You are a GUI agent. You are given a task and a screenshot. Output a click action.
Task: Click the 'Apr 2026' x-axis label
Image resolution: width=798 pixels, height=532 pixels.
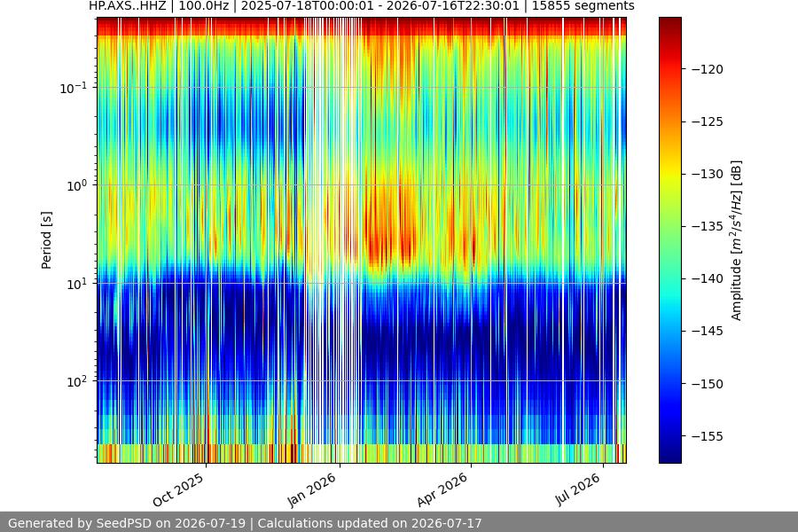(x=442, y=490)
